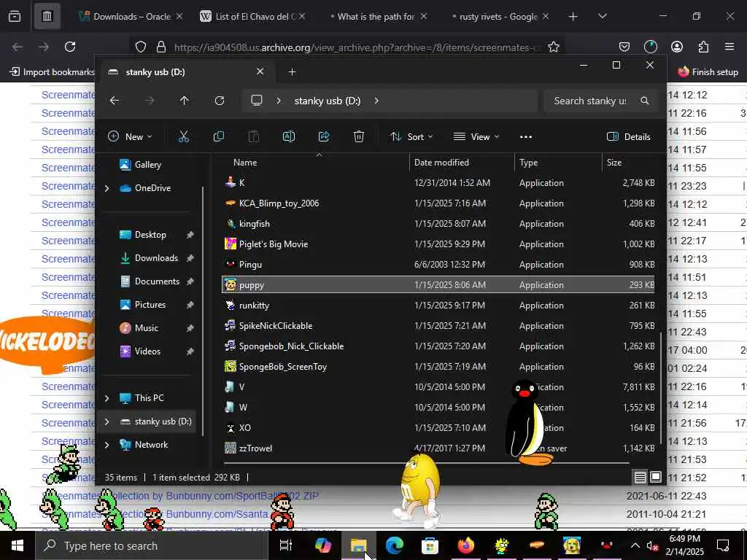Go back in File Explorer
This screenshot has width=747, height=560.
[115, 101]
